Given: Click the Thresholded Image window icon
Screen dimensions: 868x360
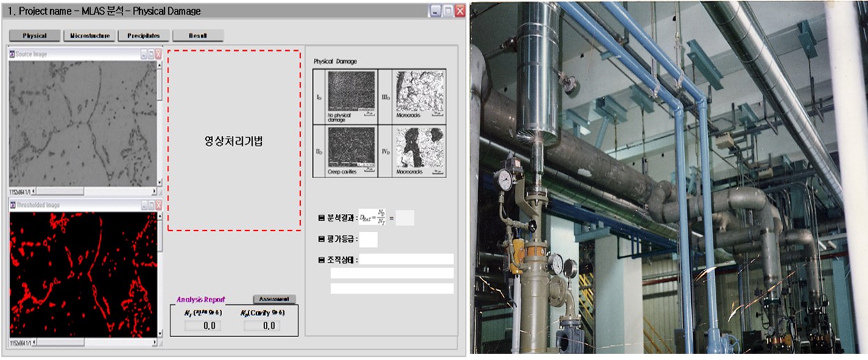Looking at the screenshot, I should pyautogui.click(x=13, y=205).
